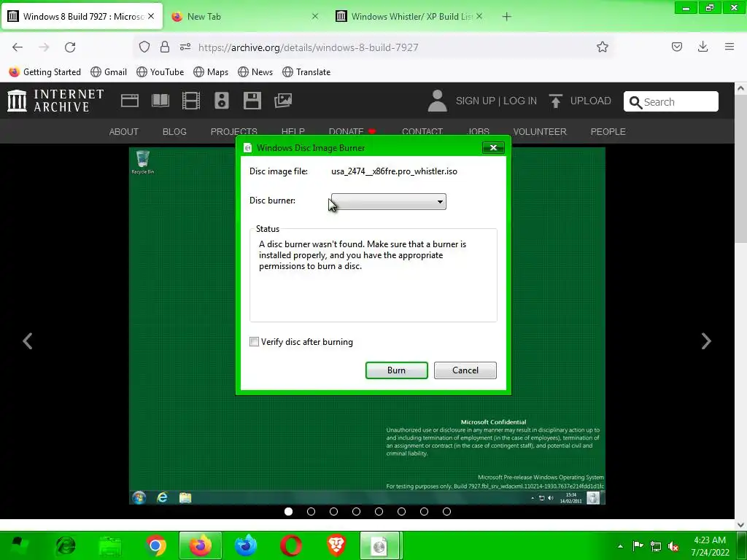
Task: Open Gmail bookmark
Action: 109,72
